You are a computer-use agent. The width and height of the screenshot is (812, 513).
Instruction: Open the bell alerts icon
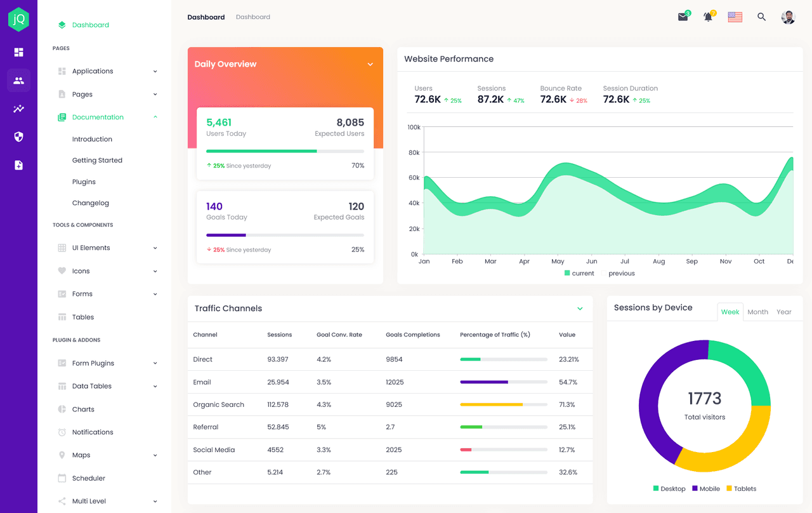(x=708, y=17)
